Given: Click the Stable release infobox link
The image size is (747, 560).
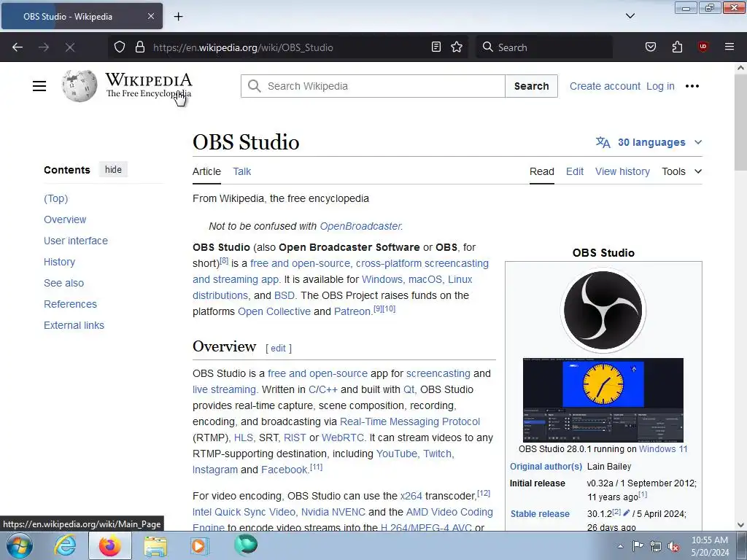Looking at the screenshot, I should tap(540, 514).
